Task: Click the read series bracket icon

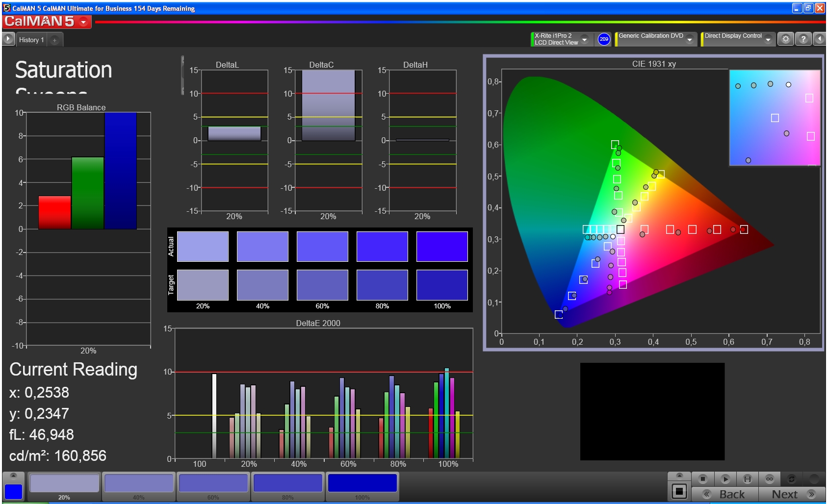Action: (x=747, y=479)
